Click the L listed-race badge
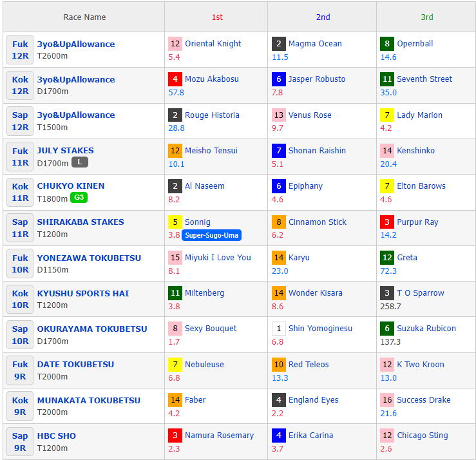This screenshot has width=476, height=460. coord(79,162)
